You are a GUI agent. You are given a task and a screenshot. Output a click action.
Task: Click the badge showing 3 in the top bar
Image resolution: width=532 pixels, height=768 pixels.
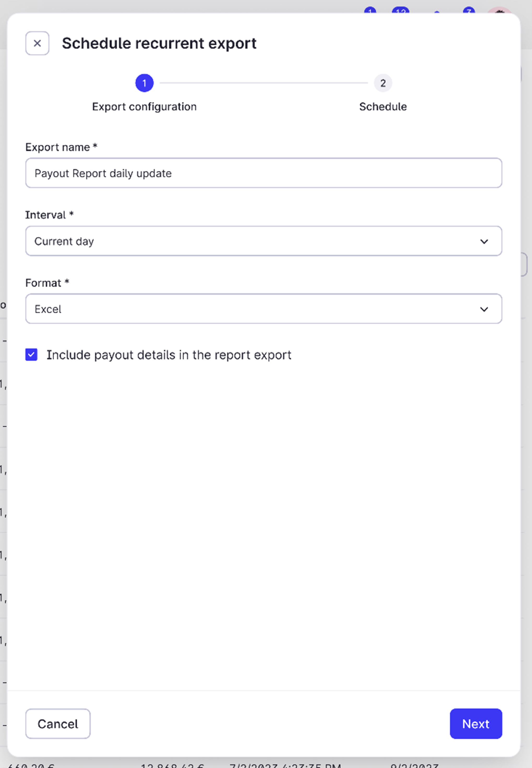point(469,10)
